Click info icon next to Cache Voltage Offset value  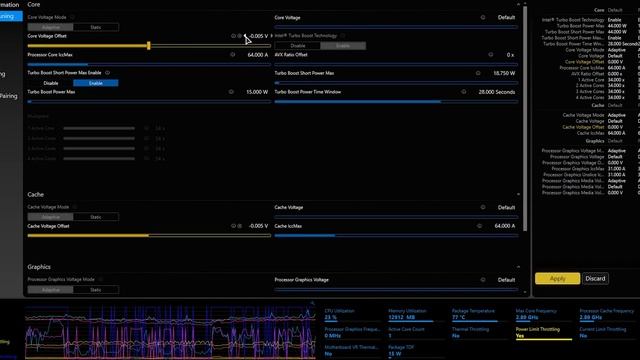coord(233,226)
